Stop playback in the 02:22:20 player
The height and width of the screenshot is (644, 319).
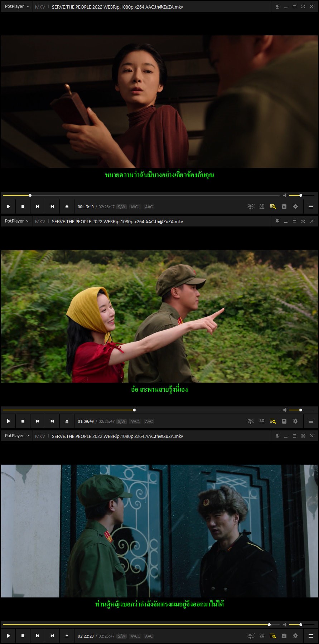point(23,636)
